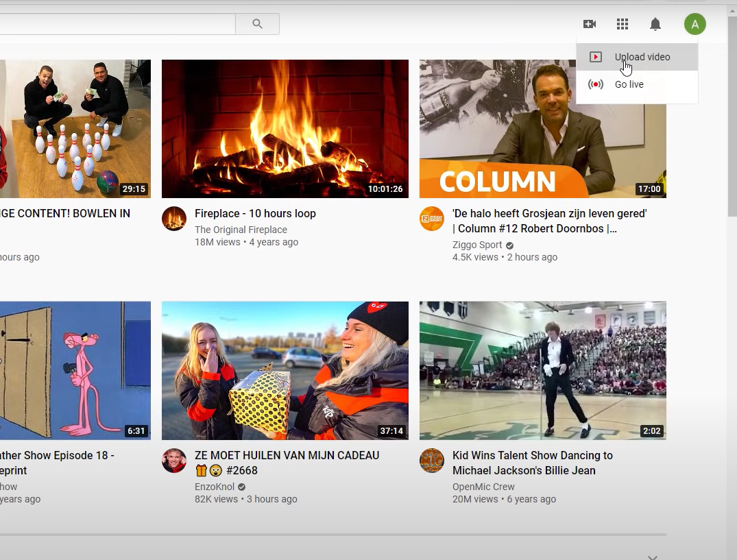Click the 6:31 duration badge
Screen dimensions: 737x560
pos(136,431)
